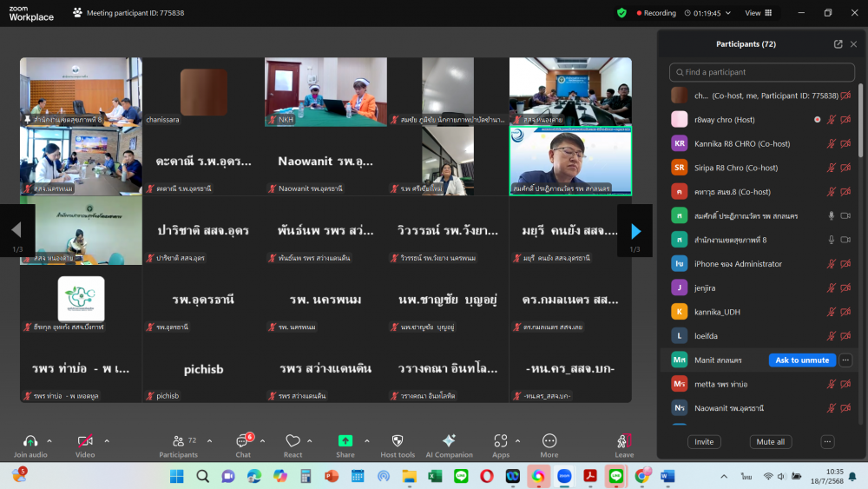Open the AI Companion
This screenshot has height=489, width=868.
tap(449, 441)
